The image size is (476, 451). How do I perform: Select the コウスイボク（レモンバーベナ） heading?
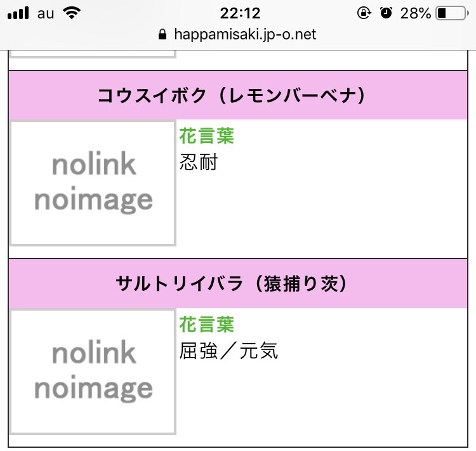(x=231, y=95)
